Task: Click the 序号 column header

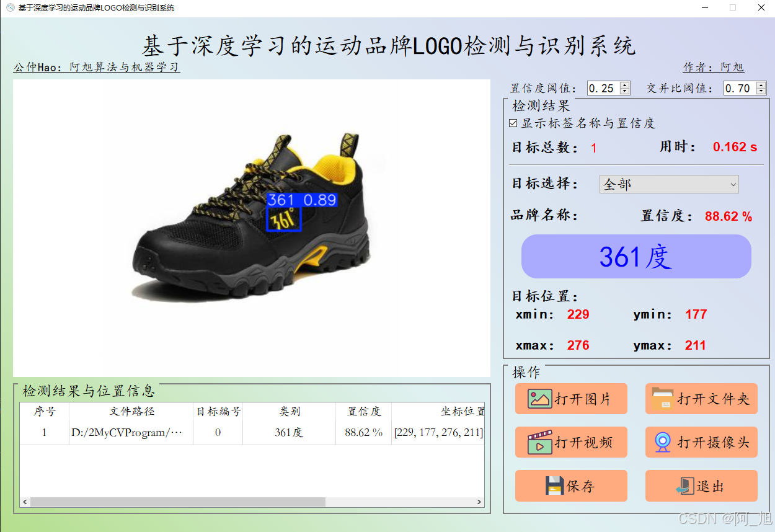Action: point(45,411)
